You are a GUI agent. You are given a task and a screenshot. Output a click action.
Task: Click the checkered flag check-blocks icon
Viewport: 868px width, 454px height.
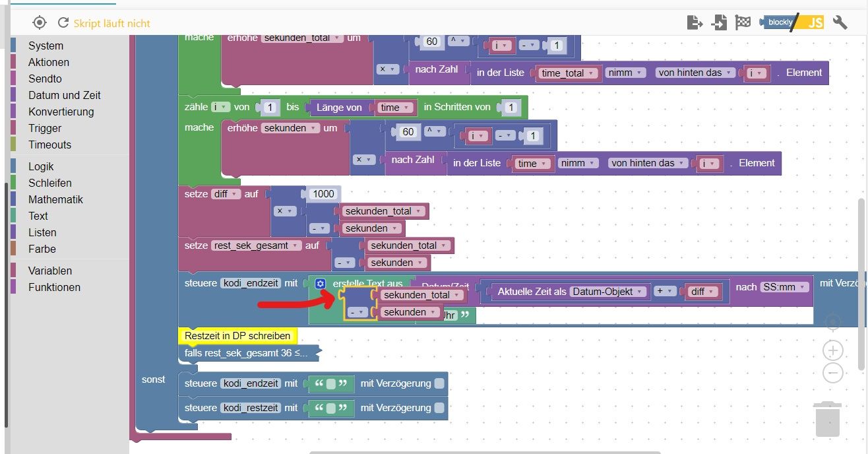tap(743, 22)
